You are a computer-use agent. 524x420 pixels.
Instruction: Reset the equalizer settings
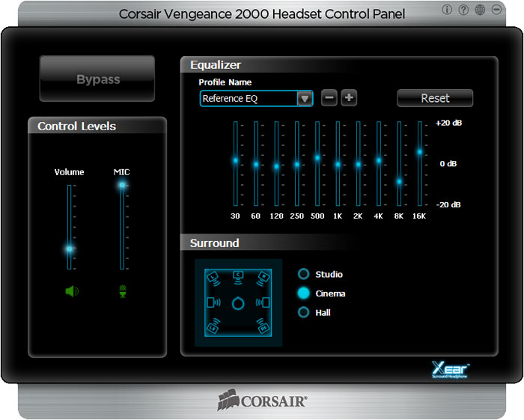pyautogui.click(x=435, y=98)
